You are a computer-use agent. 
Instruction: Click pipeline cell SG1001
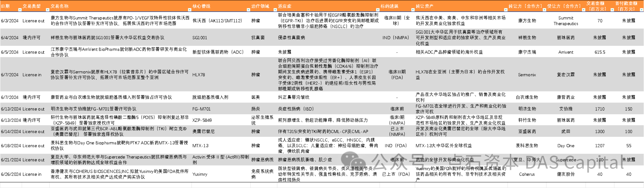click(200, 38)
